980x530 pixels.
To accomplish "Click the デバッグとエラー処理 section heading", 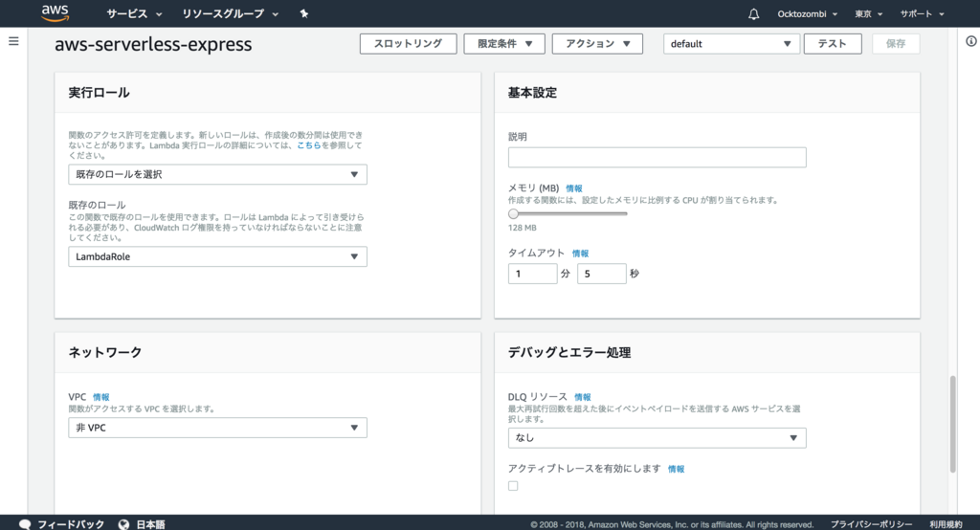I will coord(569,352).
